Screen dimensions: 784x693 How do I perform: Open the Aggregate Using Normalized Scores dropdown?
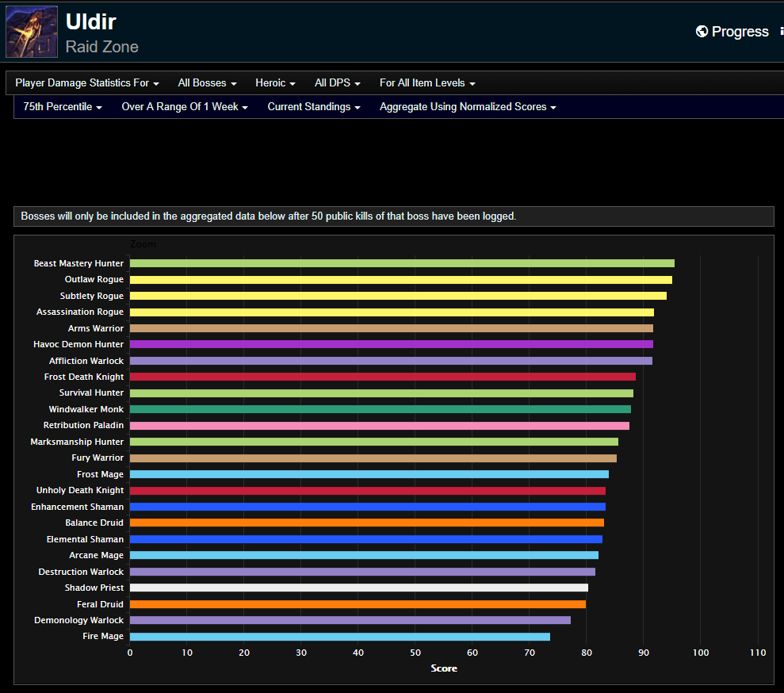467,106
